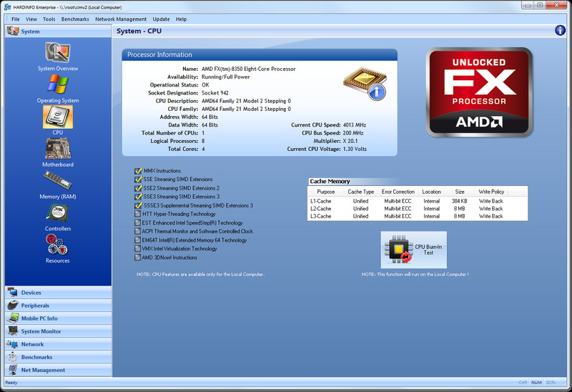
Task: Click the HARDiNFO title bar app icon
Action: [x=7, y=7]
